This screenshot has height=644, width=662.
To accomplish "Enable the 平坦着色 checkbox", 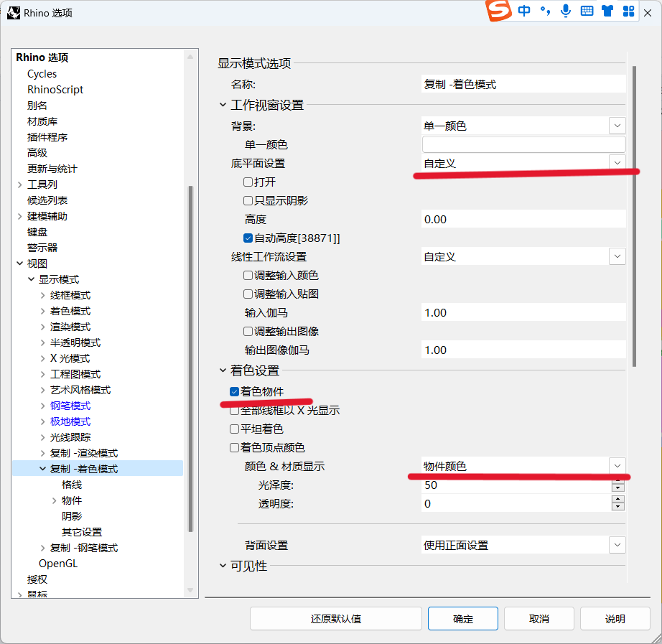I will coord(234,429).
